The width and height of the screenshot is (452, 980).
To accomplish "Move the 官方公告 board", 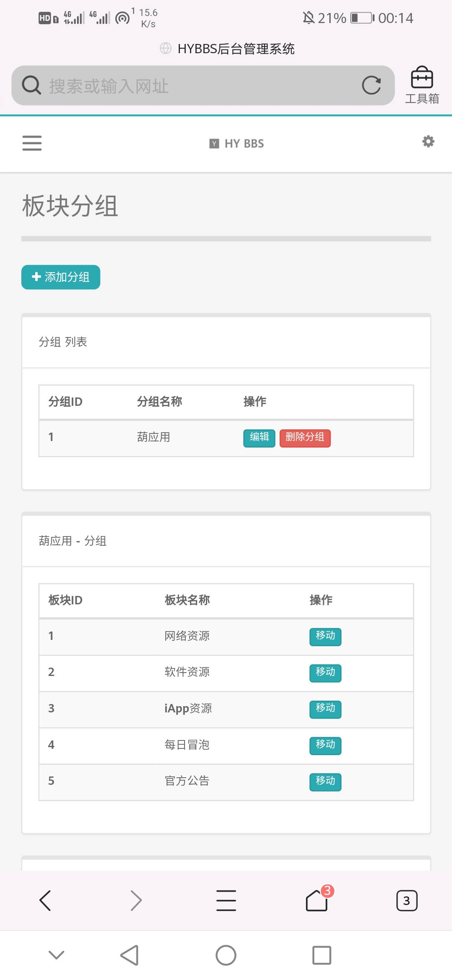I will (325, 781).
